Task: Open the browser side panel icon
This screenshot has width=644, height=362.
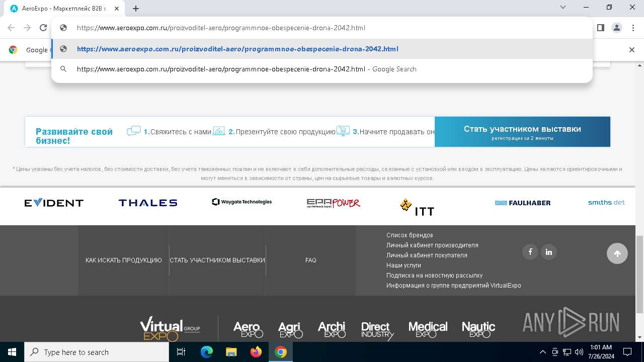Action: click(600, 28)
